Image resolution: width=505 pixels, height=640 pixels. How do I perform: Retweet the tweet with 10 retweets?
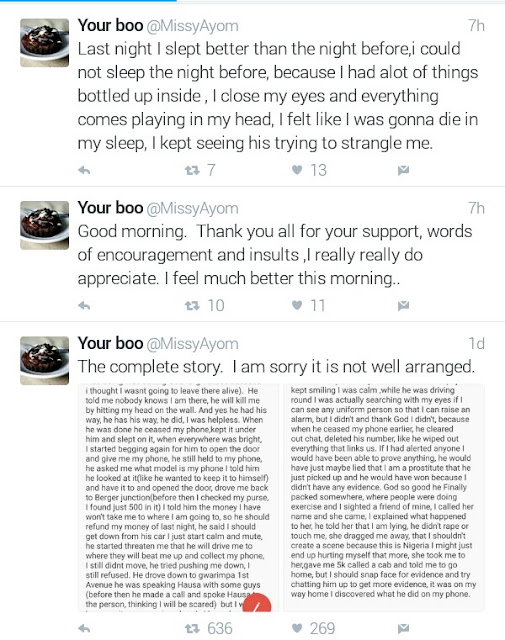(192, 305)
